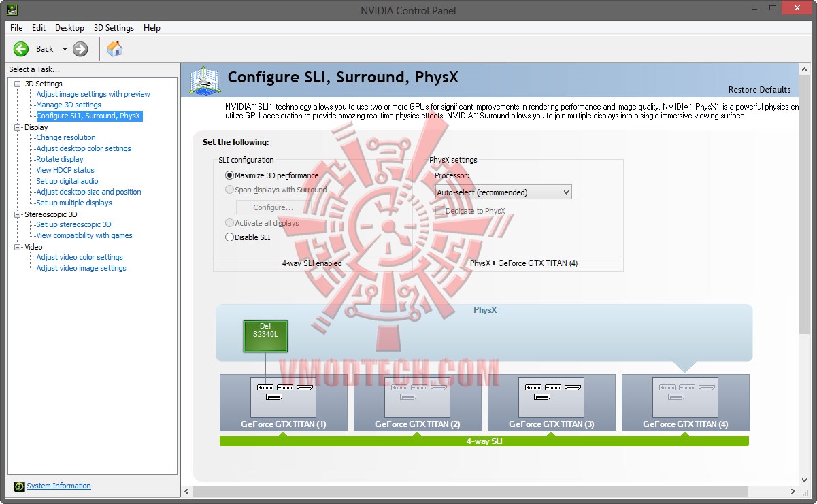
Task: Click the horizontal scrollbar left arrow
Action: pyautogui.click(x=186, y=491)
